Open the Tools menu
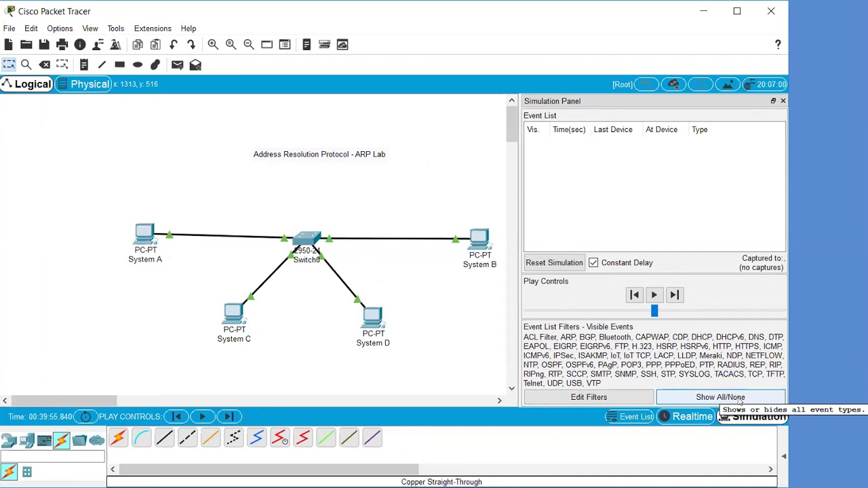The image size is (868, 488). click(115, 28)
